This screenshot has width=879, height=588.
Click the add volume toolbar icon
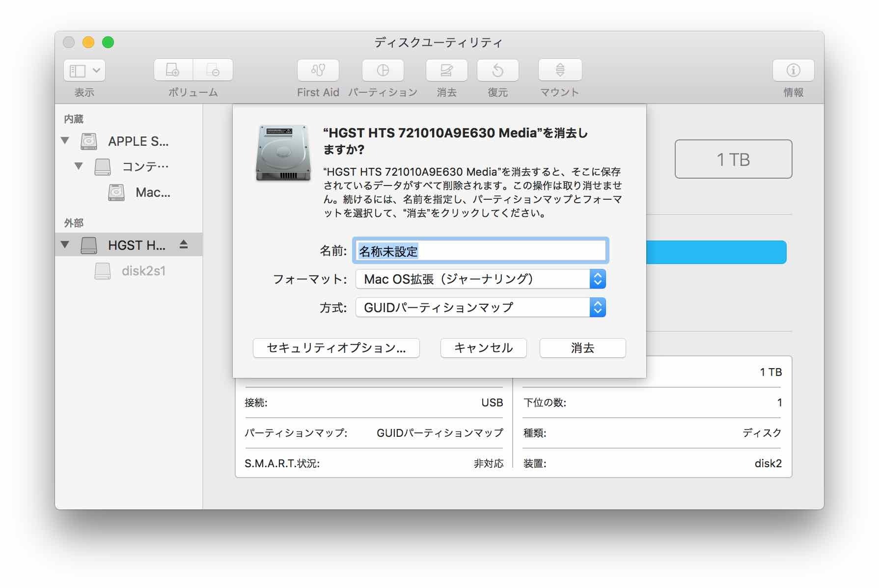coord(173,70)
